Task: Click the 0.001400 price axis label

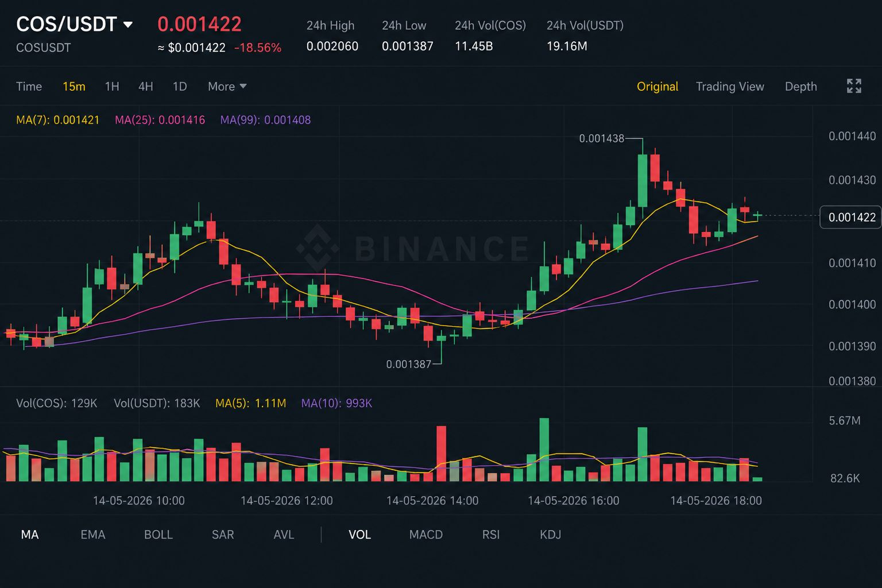Action: [x=852, y=304]
